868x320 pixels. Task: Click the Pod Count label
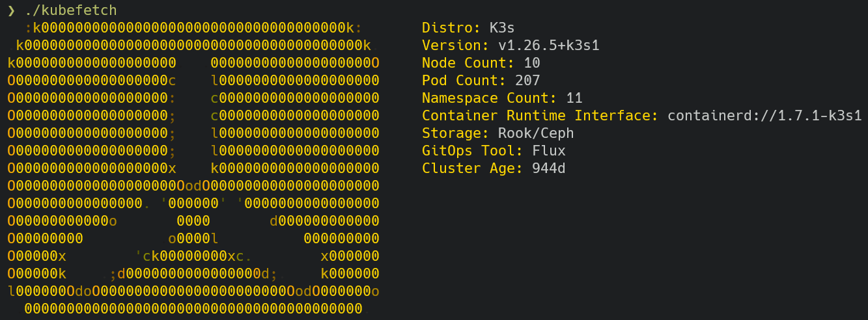[460, 81]
